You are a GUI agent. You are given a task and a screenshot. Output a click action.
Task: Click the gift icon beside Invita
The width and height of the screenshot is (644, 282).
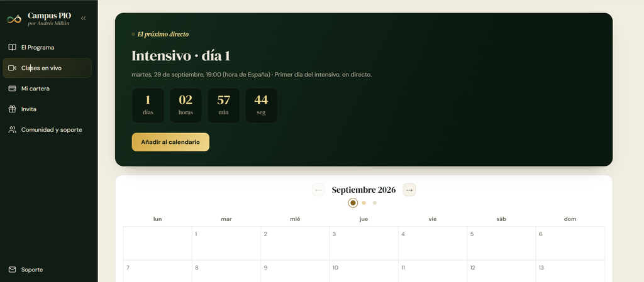(13, 109)
